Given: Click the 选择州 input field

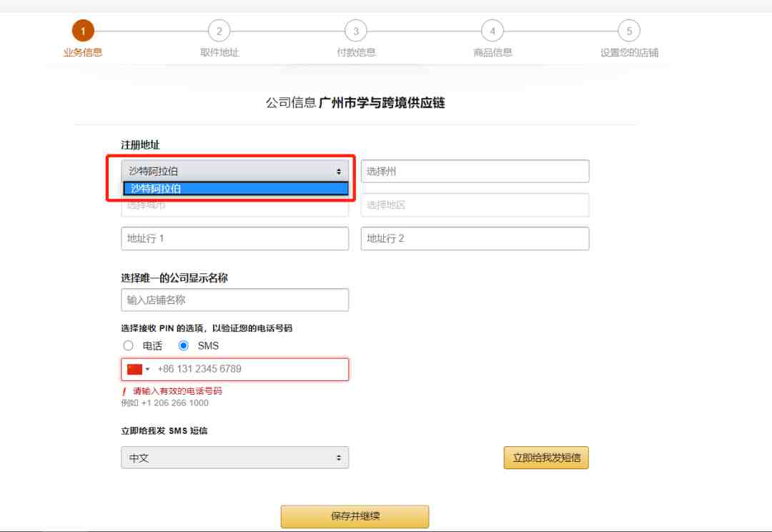Looking at the screenshot, I should (475, 171).
